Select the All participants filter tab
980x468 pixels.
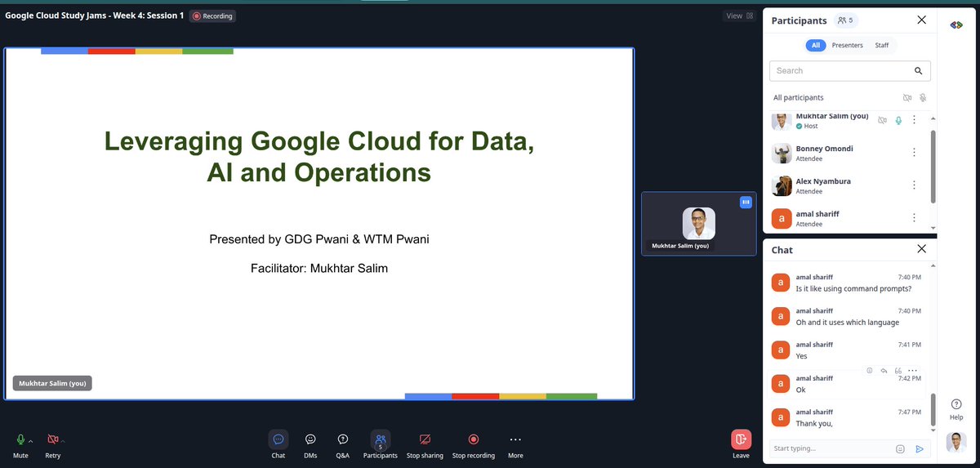tap(816, 45)
